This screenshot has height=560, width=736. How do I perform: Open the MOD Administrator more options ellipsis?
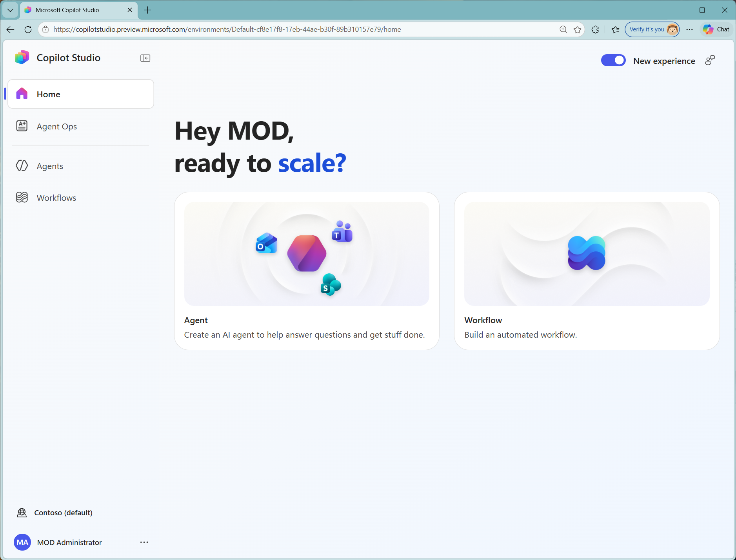tap(144, 542)
